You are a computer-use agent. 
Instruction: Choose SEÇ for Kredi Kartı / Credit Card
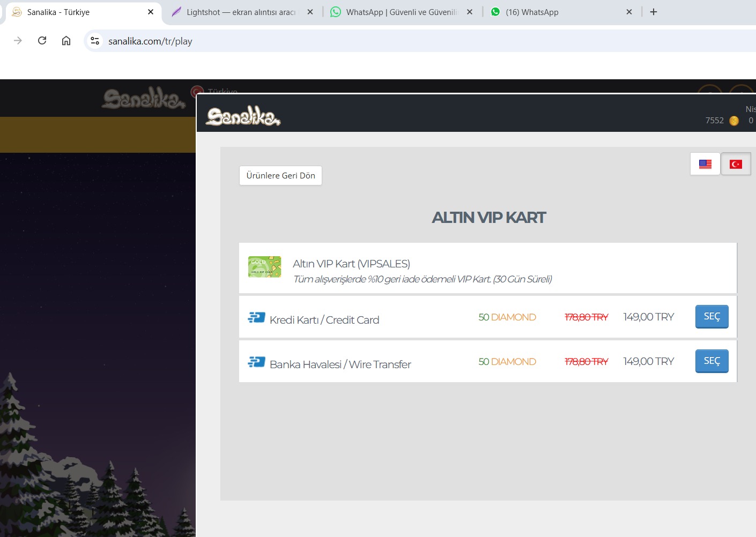point(711,317)
